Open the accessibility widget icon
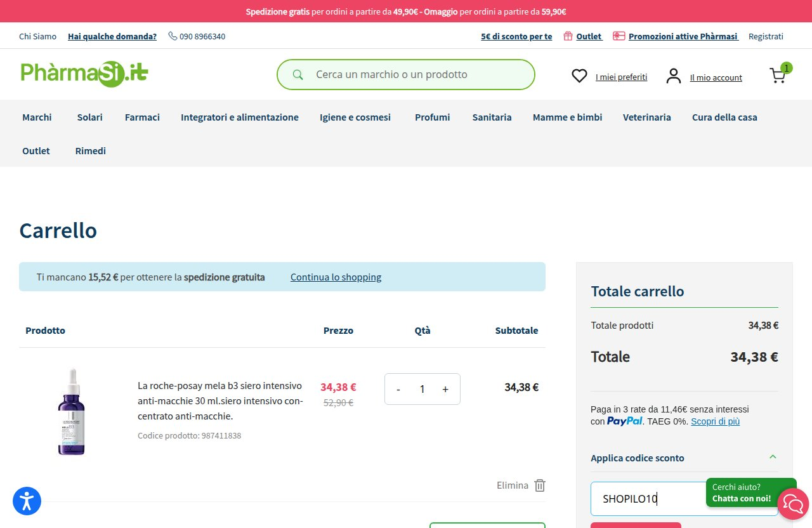The width and height of the screenshot is (812, 528). (x=27, y=501)
